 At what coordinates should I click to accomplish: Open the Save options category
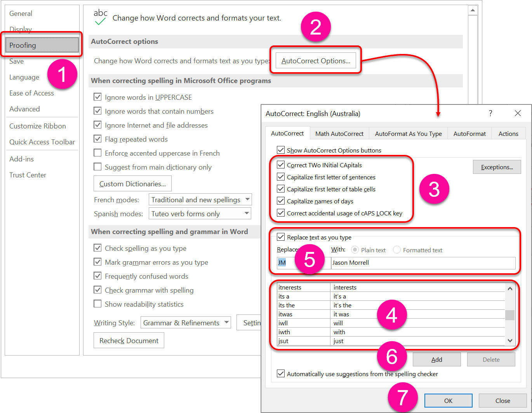tap(17, 61)
